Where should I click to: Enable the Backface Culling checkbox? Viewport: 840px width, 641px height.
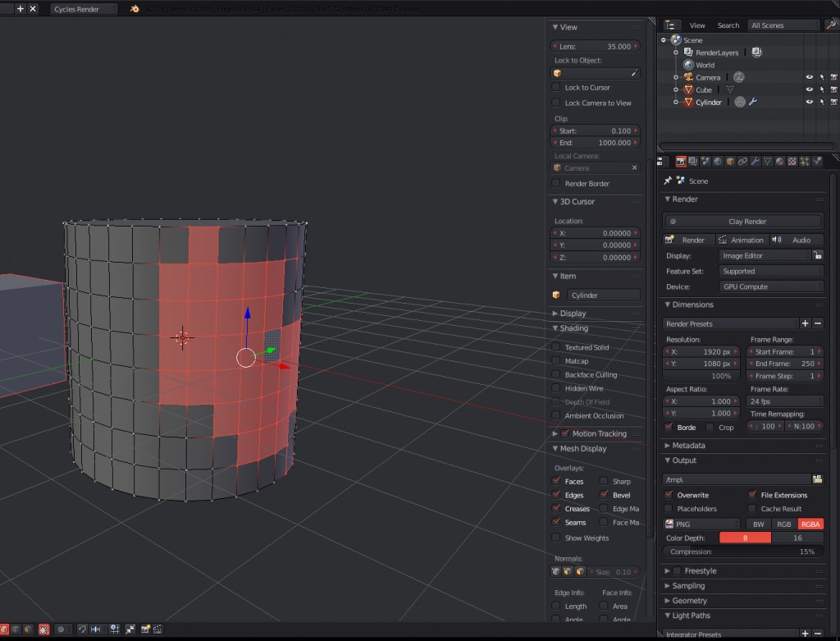pyautogui.click(x=557, y=374)
